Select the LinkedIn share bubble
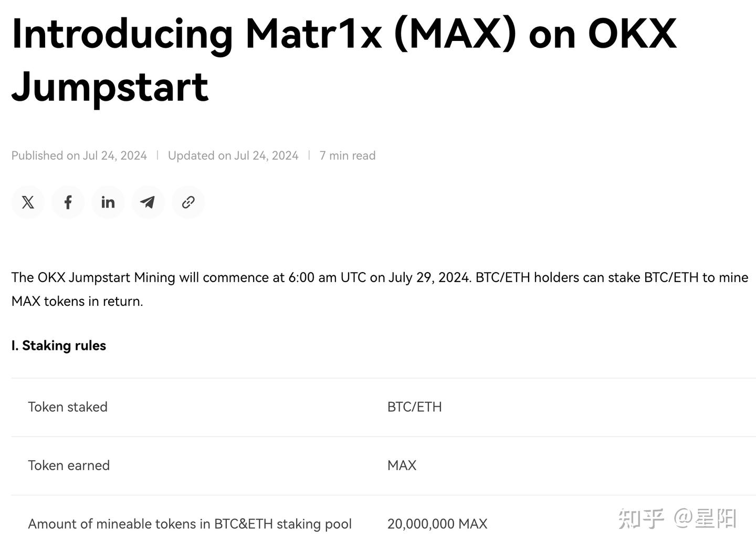This screenshot has height=549, width=756. [x=108, y=202]
